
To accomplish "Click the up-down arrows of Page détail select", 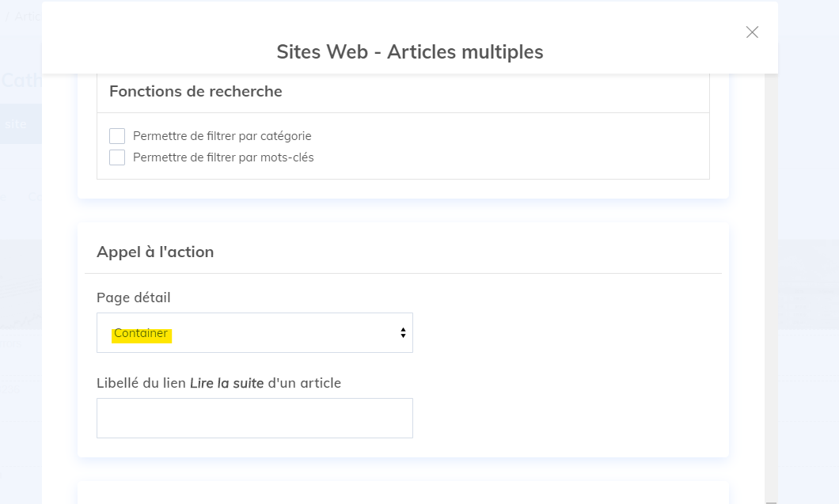I will tap(403, 333).
